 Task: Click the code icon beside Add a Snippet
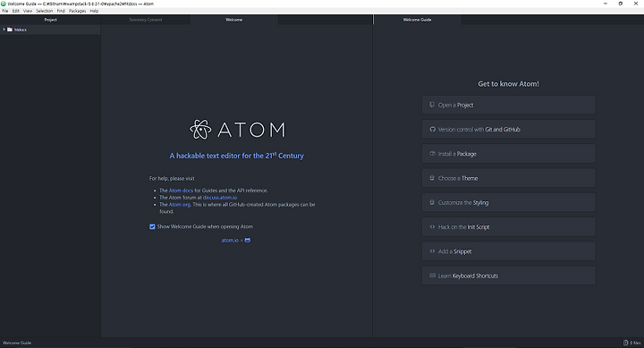[x=432, y=251]
